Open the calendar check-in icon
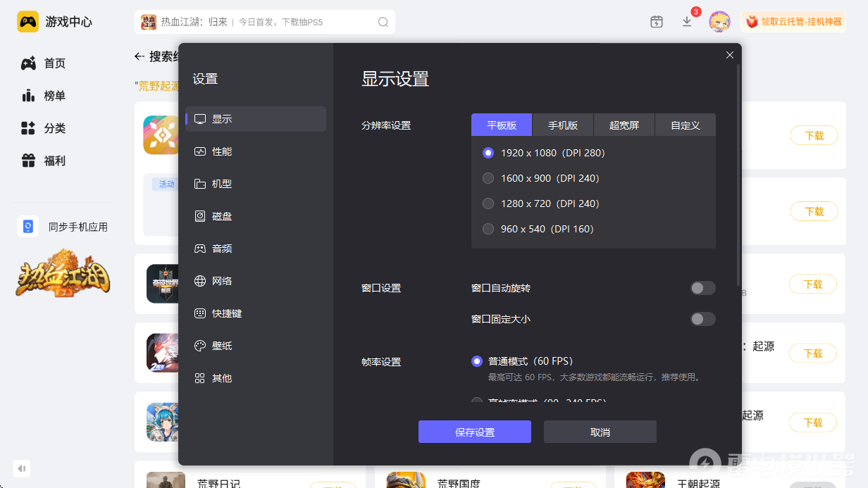 657,22
